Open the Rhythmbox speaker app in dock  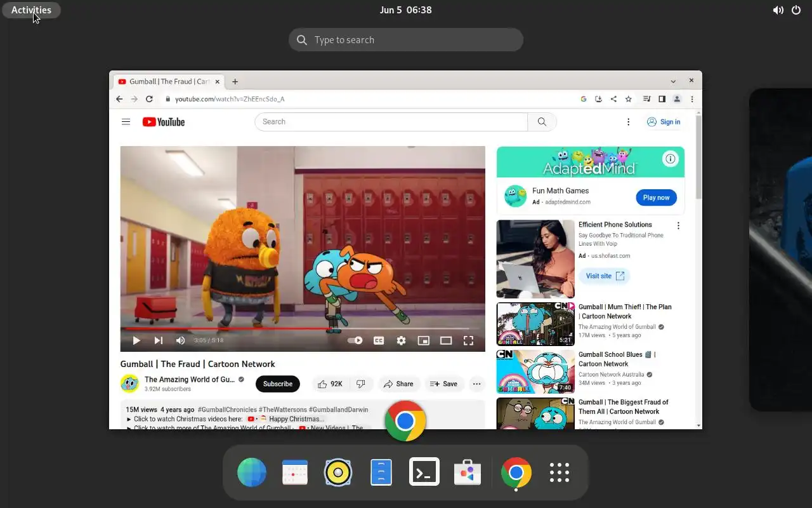[338, 472]
